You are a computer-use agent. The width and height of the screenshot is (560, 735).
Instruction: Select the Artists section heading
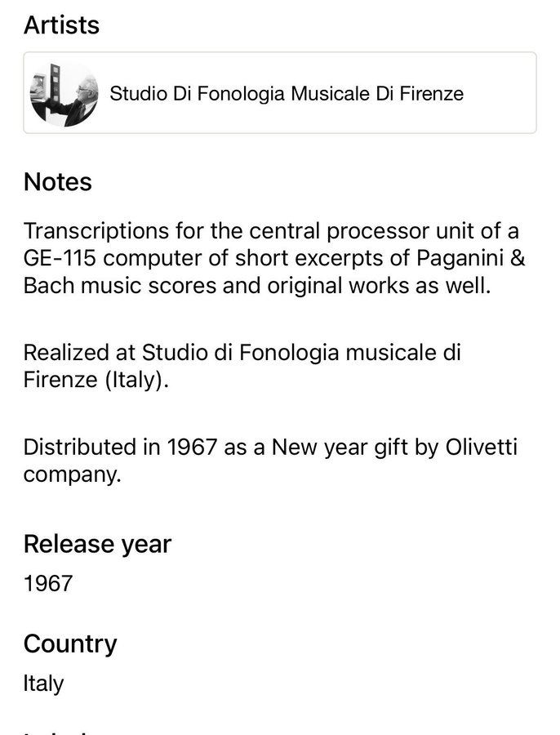tap(61, 24)
